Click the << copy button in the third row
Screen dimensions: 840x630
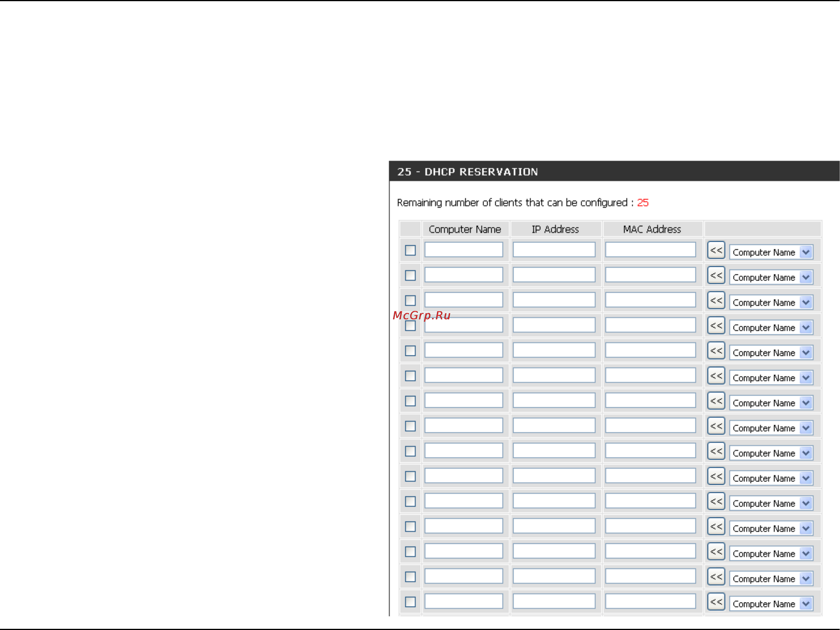click(x=716, y=300)
